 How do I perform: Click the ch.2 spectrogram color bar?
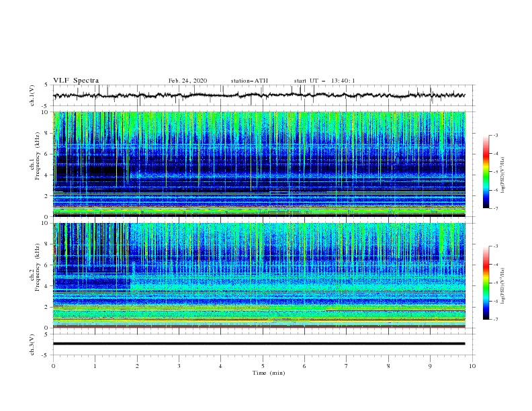pos(486,283)
